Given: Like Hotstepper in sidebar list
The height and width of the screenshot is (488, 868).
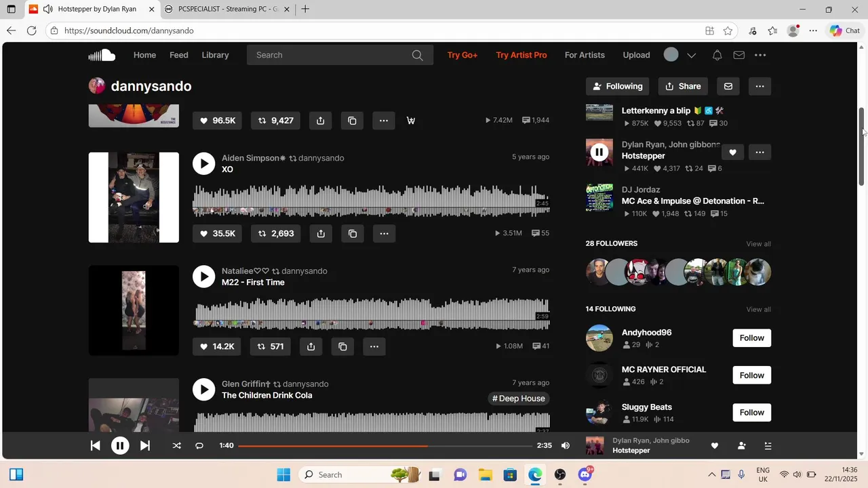Looking at the screenshot, I should (732, 152).
